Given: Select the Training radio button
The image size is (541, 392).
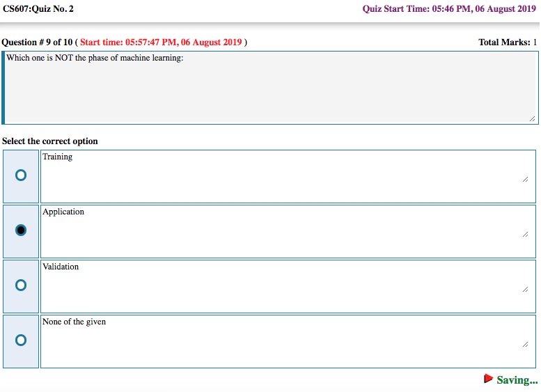Looking at the screenshot, I should tap(21, 175).
